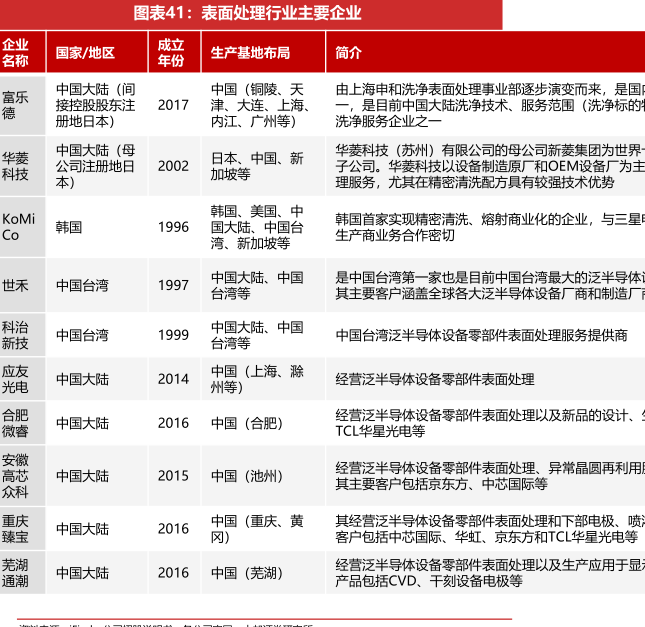Select the 简介 column header
Viewport: 645px width, 627px height.
click(x=349, y=53)
